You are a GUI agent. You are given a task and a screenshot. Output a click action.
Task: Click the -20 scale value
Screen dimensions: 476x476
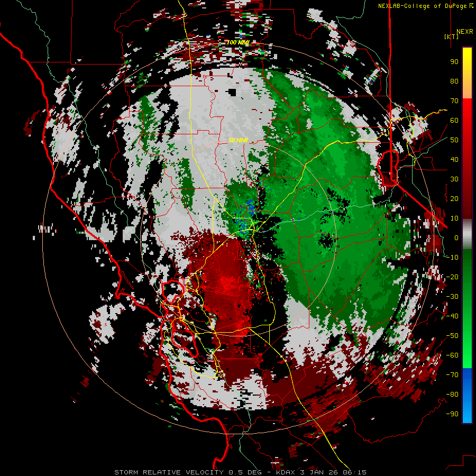[452, 277]
